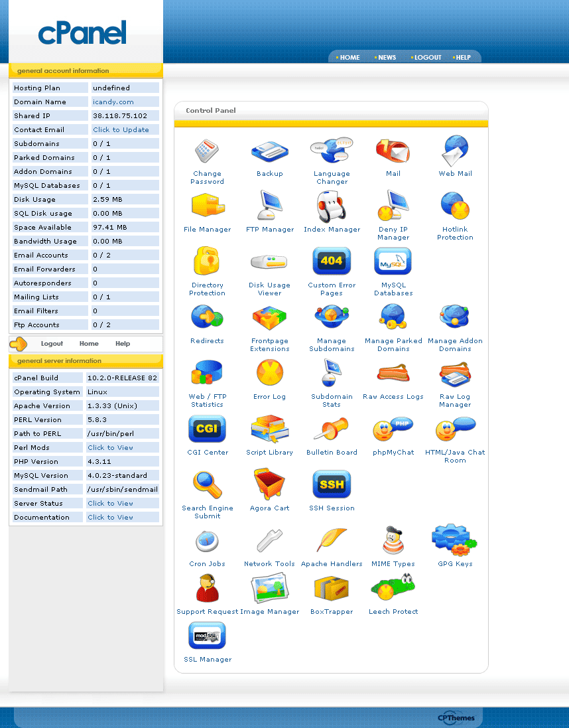
Task: Select LOGOUT in the top navigation bar
Action: pos(428,58)
